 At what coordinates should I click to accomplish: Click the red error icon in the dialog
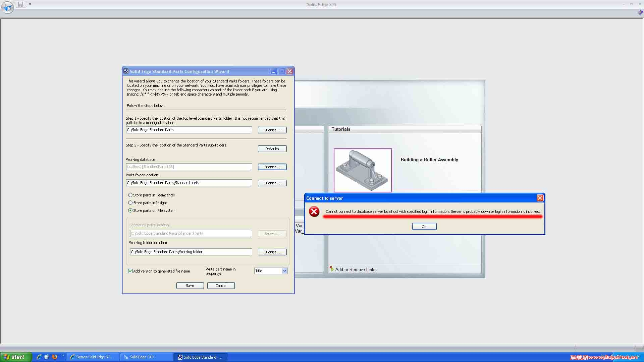314,212
